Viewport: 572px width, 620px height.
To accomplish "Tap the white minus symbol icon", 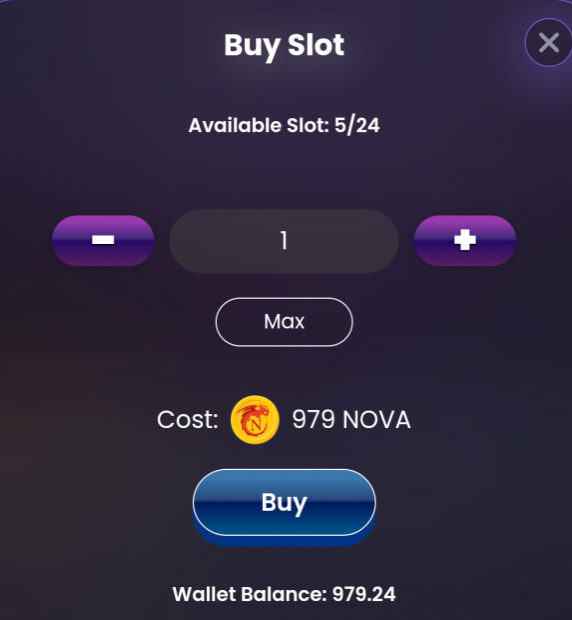I will 103,240.
